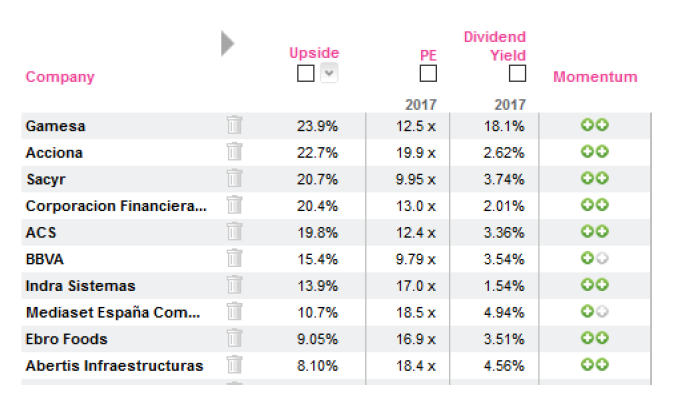Delete the ACS row via trash icon
The height and width of the screenshot is (418, 695).
tap(234, 232)
